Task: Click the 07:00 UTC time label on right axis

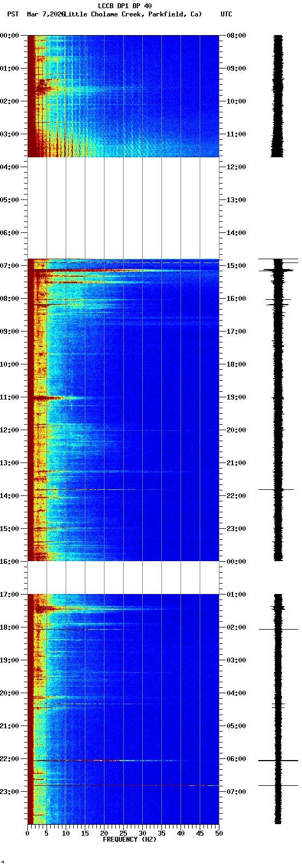Action: click(x=237, y=792)
